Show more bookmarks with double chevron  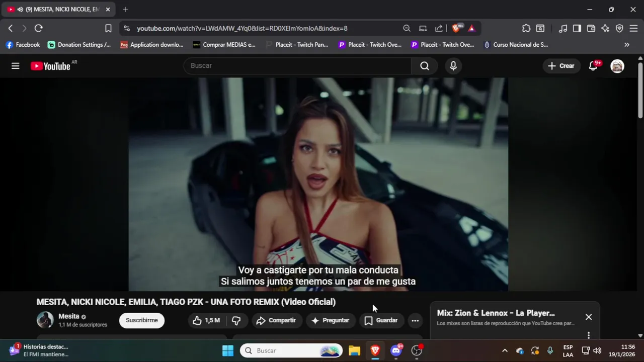point(627,45)
